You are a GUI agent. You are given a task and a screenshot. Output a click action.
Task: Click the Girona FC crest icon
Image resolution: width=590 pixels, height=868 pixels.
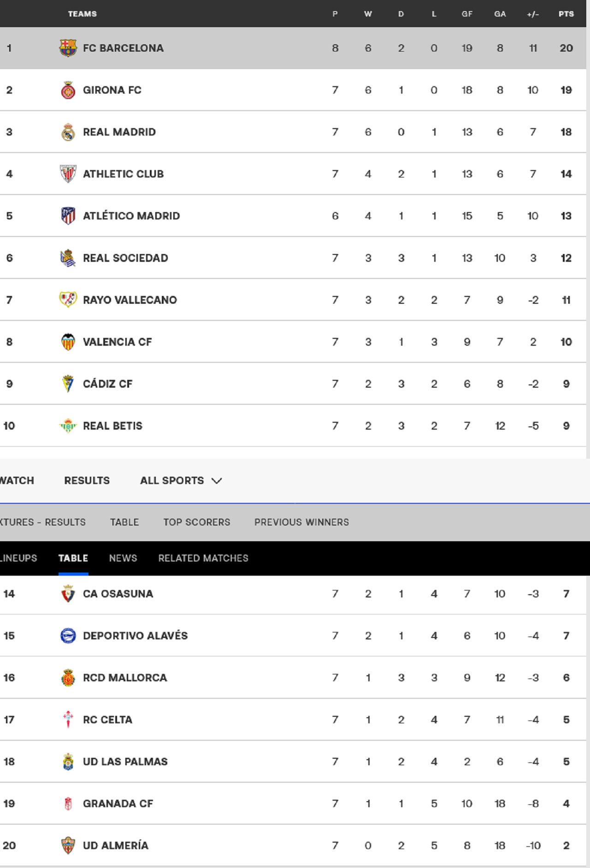tap(68, 90)
